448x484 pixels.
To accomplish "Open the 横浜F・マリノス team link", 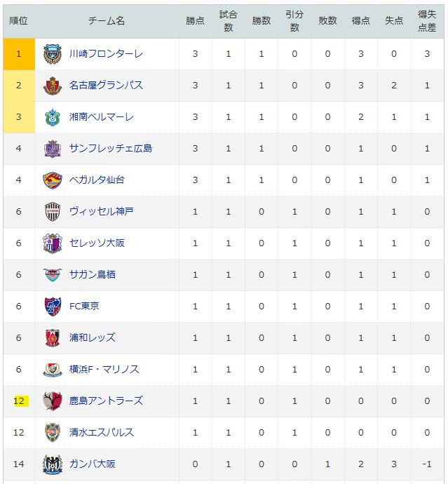I will click(104, 369).
